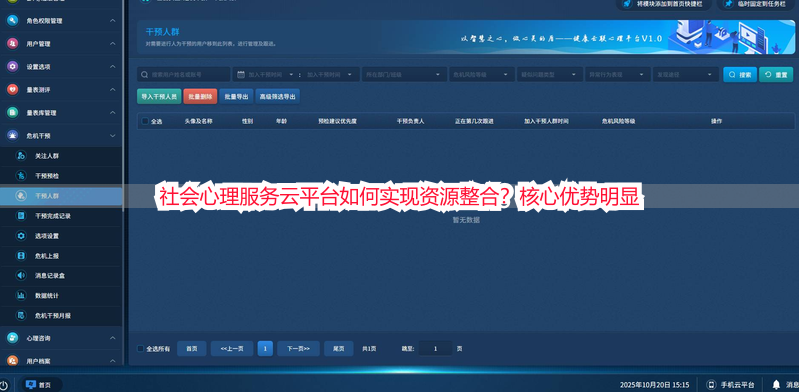Screen dimensions: 799x392
Task: Click the 消息记录盒 speaker icon
Action: click(21, 275)
